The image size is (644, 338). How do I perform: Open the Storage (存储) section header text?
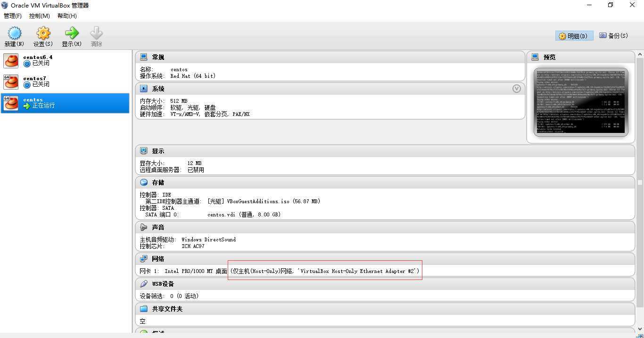point(158,182)
